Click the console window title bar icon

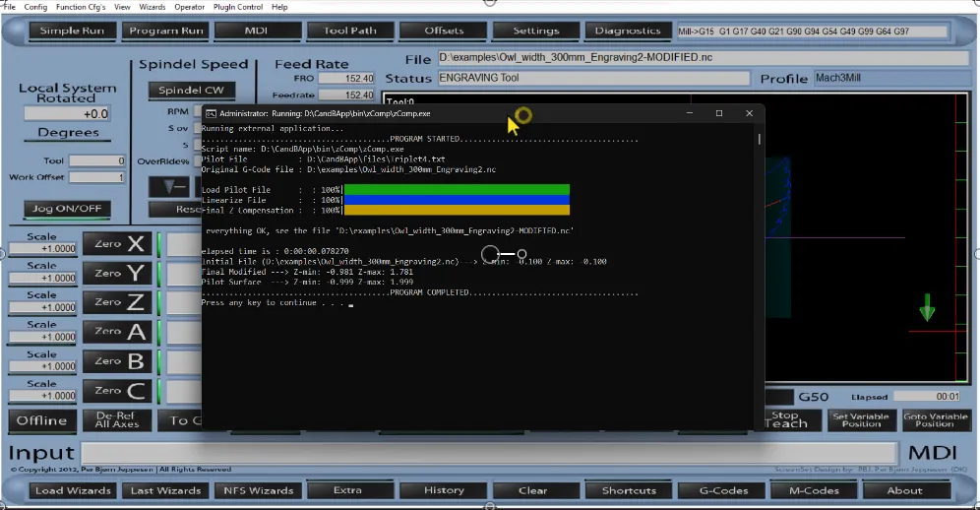[x=210, y=114]
